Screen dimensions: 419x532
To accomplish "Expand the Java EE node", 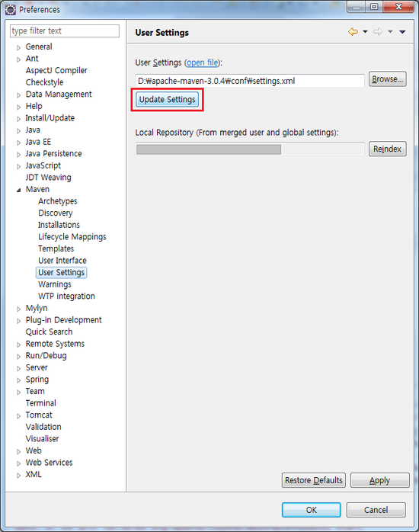I will click(x=18, y=143).
